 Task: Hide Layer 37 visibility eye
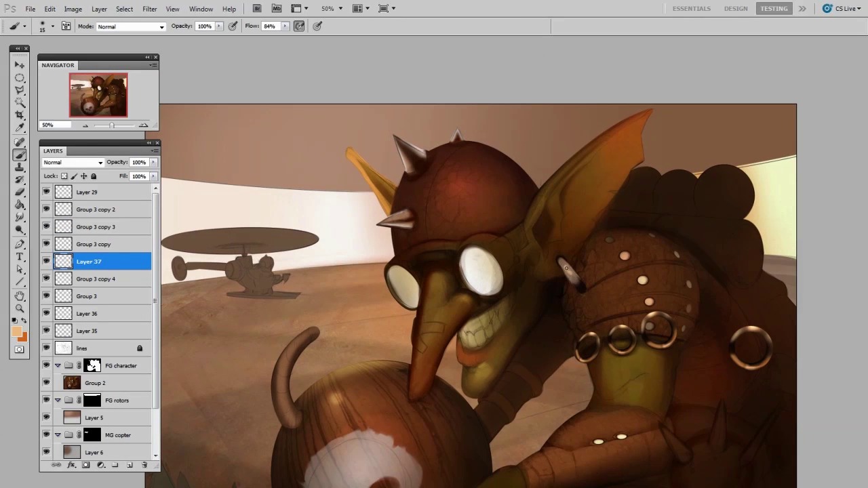[x=46, y=261]
